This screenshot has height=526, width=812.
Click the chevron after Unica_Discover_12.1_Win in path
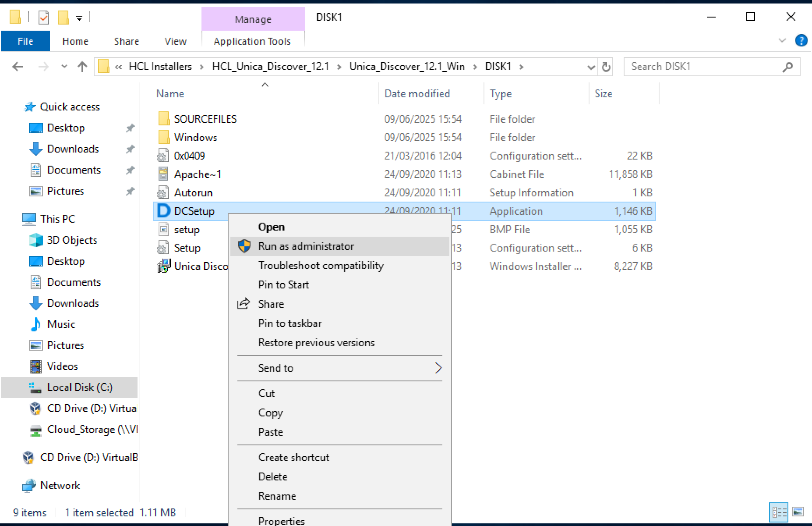pos(475,67)
